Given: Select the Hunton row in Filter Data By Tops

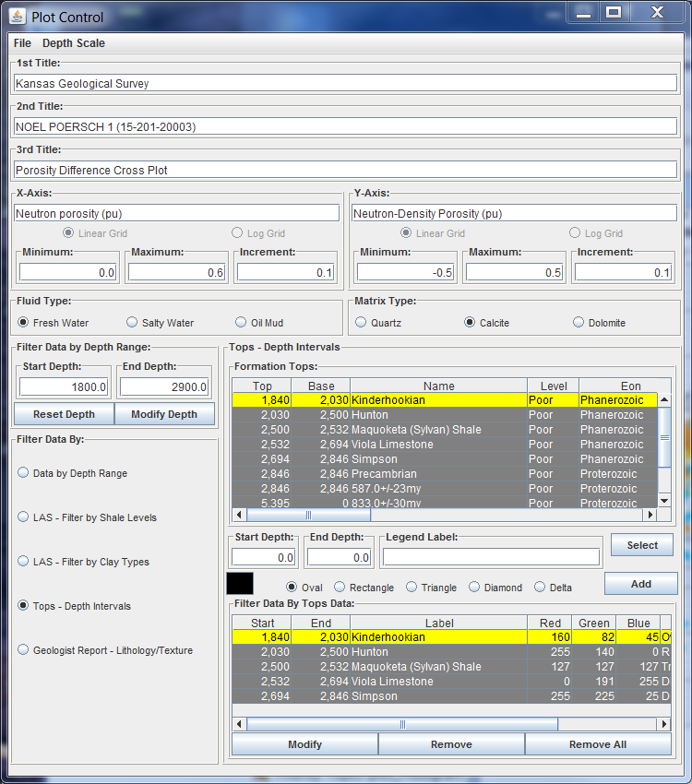Looking at the screenshot, I should coord(451,651).
